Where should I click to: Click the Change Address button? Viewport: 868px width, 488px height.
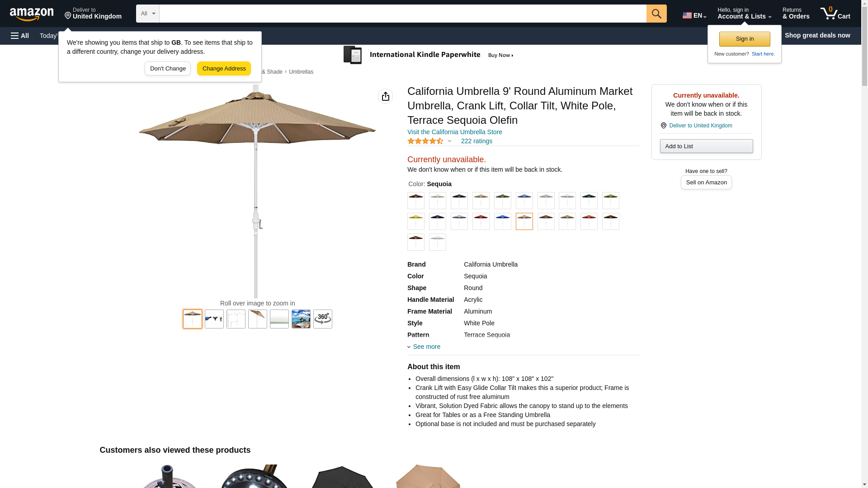224,69
